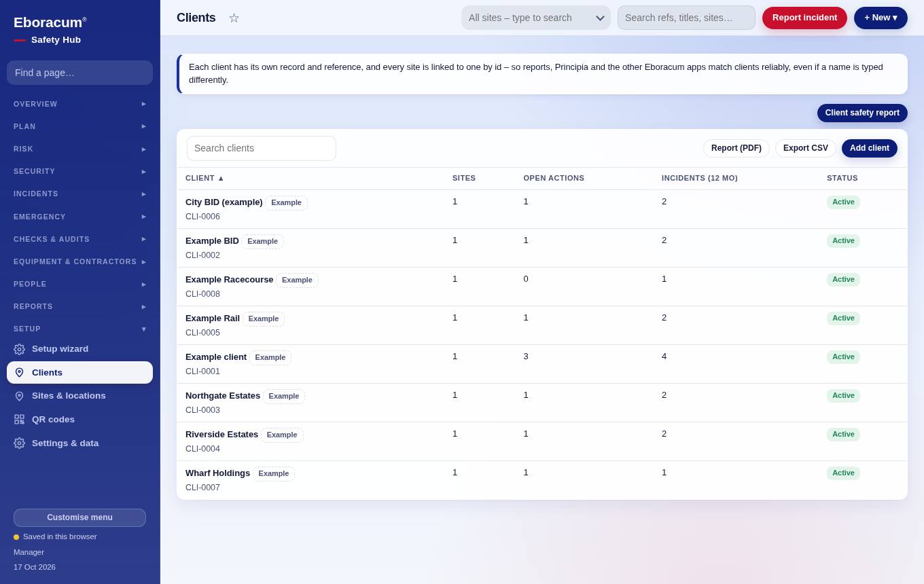Expand the Risk menu section
The height and width of the screenshot is (584, 924).
click(x=79, y=149)
